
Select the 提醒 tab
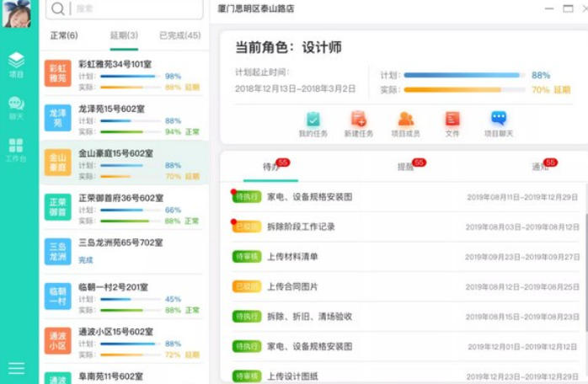[x=406, y=167]
